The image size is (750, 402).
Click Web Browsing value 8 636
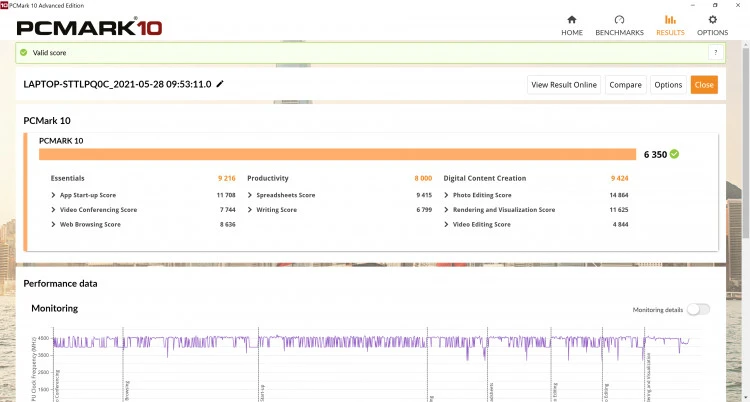[x=228, y=224]
